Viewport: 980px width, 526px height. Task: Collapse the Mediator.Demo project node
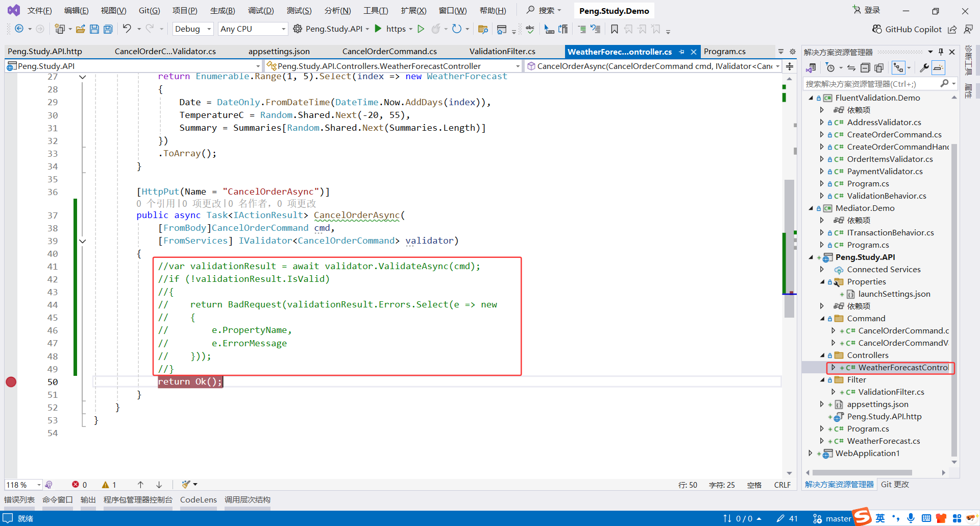coord(811,208)
